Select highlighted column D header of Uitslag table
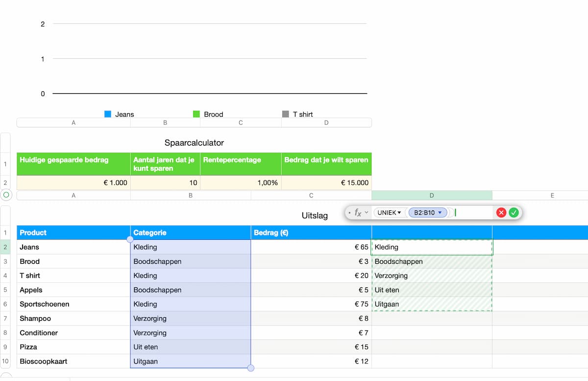The image size is (588, 381). click(432, 195)
